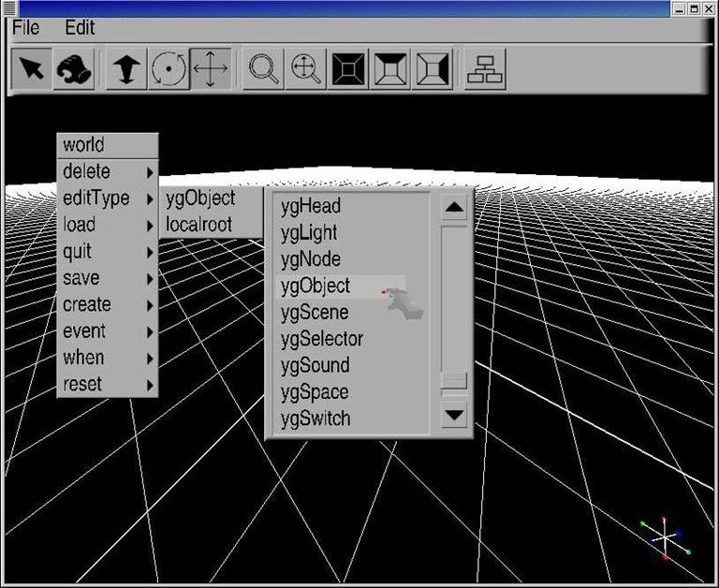Click the type list scroll up arrow
This screenshot has height=588, width=719.
point(454,207)
